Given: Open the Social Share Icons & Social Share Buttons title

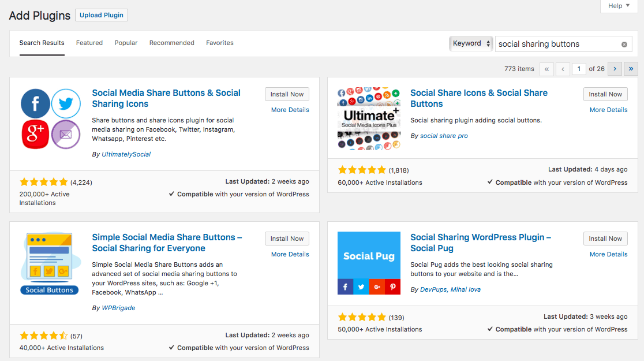Looking at the screenshot, I should 479,98.
